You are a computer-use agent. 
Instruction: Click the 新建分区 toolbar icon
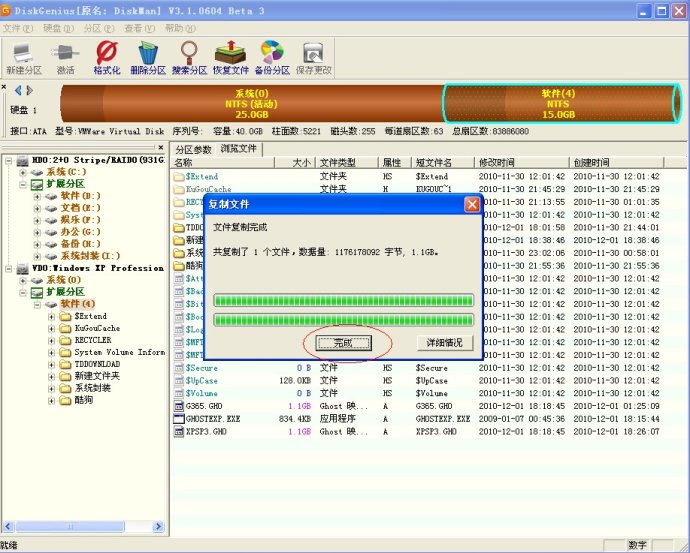[x=24, y=59]
